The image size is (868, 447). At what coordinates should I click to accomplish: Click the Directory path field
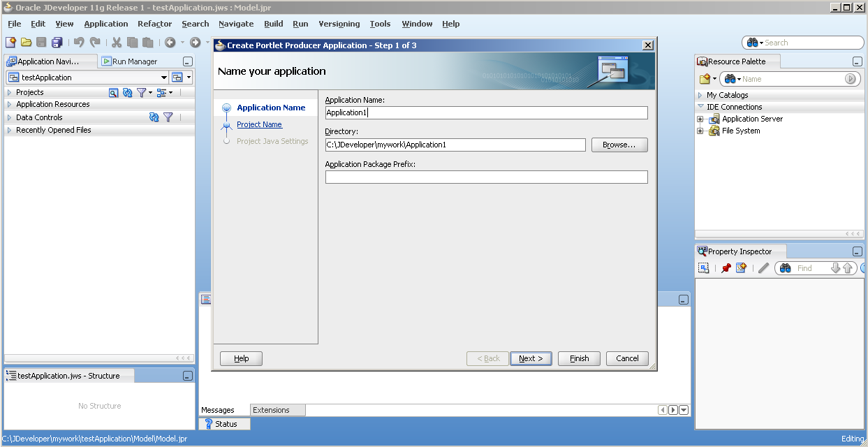point(455,145)
